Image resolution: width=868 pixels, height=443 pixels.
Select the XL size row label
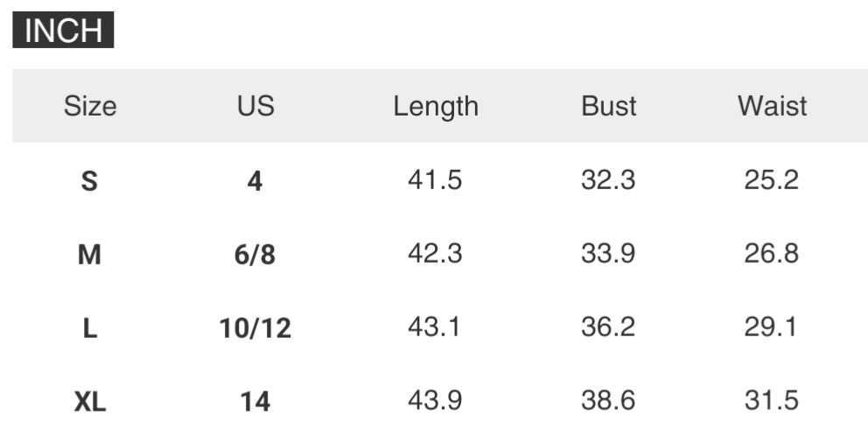tap(89, 402)
